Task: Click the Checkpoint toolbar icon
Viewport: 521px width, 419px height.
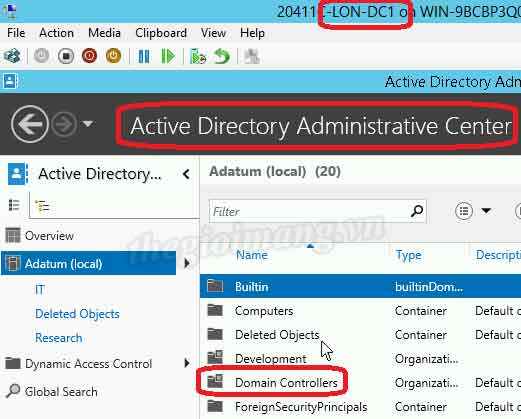Action: 198,56
